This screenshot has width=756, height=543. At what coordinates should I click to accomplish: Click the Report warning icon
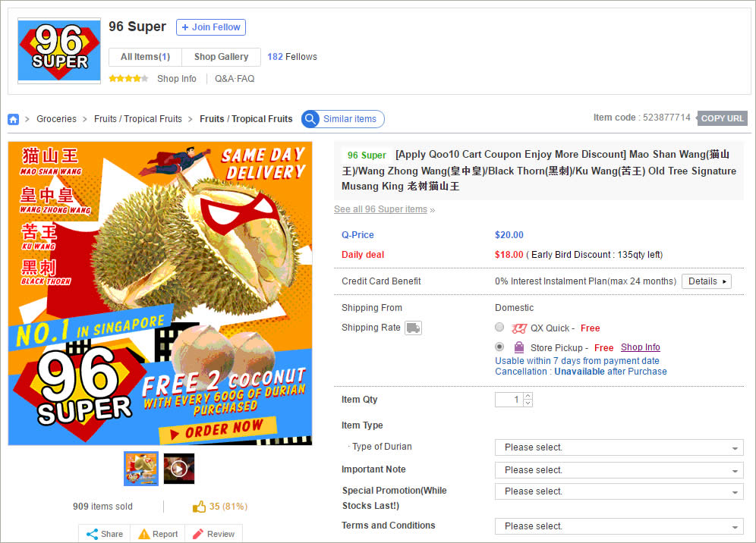(143, 534)
